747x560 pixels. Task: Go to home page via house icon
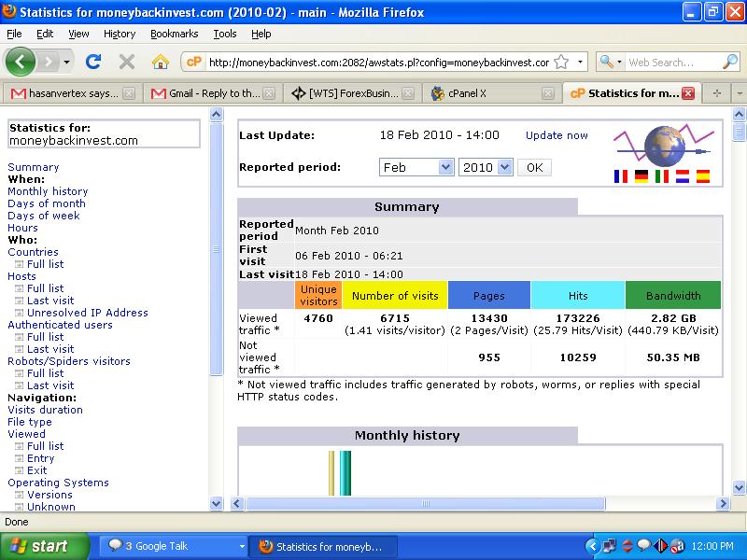click(x=160, y=62)
